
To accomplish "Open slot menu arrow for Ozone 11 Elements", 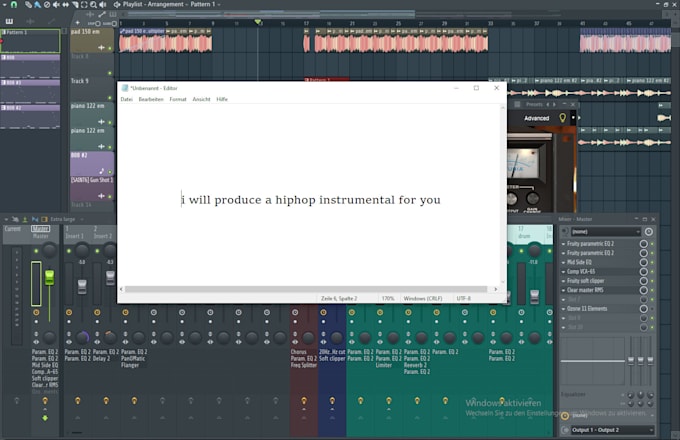I will [563, 309].
